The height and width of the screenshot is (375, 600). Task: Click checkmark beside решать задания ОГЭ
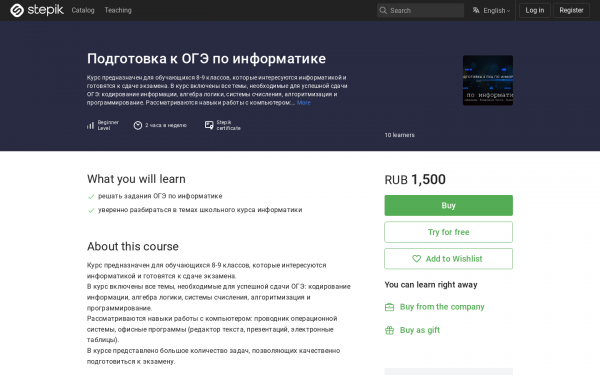pyautogui.click(x=91, y=197)
